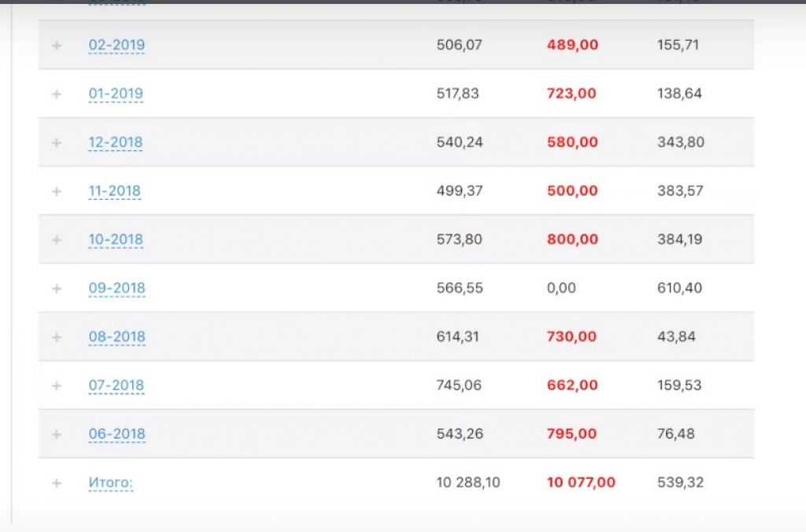Open the 02-2019 period link

(116, 46)
